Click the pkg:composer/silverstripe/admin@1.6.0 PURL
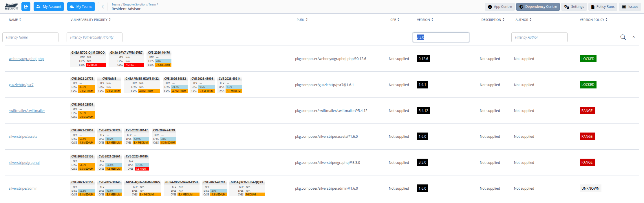644x203 pixels. pyautogui.click(x=326, y=188)
